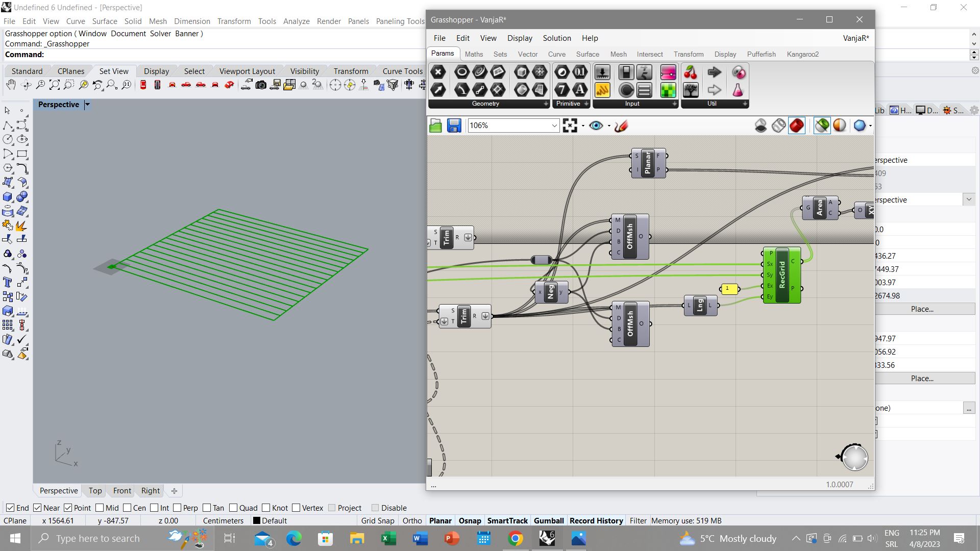Image resolution: width=980 pixels, height=551 pixels.
Task: Select the Vector parameter arrow hexagon icon
Action: (438, 90)
